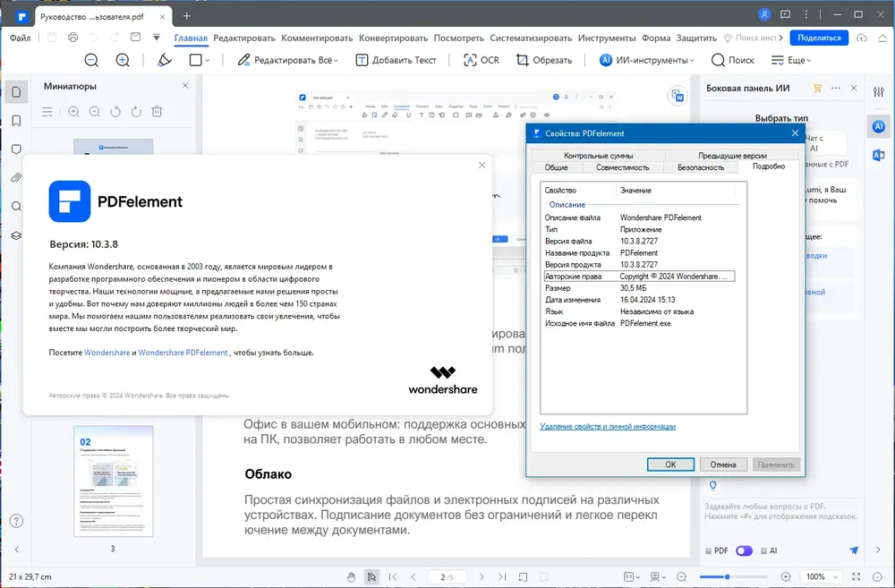
Task: Go to the last page
Action: click(502, 577)
